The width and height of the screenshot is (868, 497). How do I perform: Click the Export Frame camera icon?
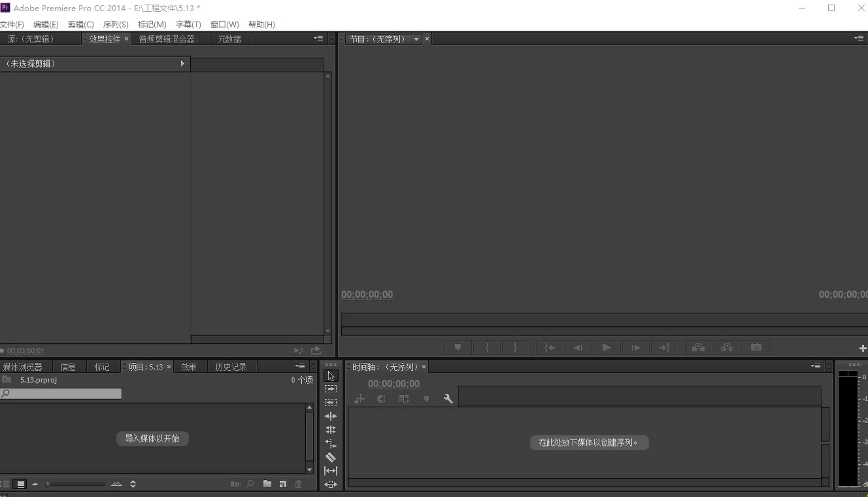(x=756, y=347)
